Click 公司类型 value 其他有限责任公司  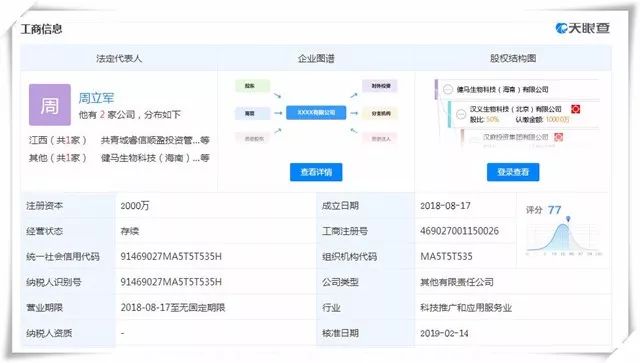[457, 282]
